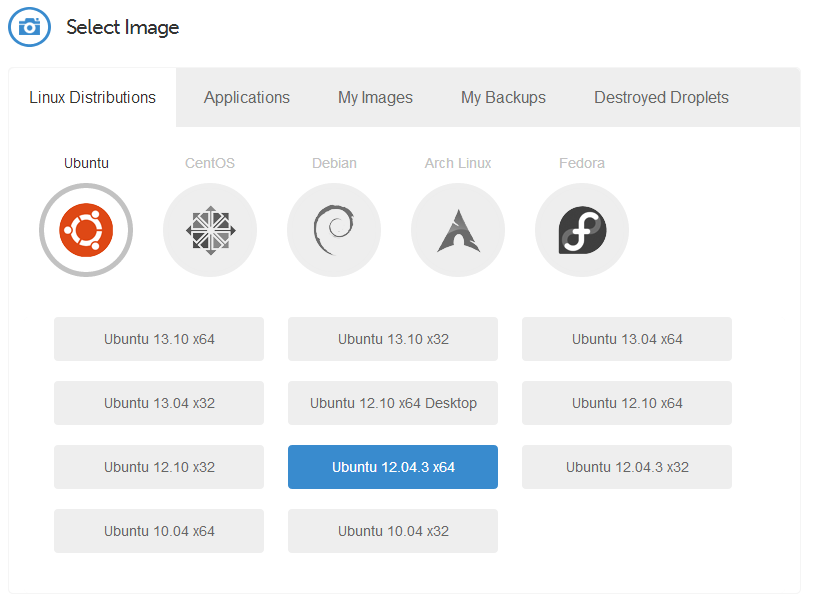Choose Ubuntu 13.10 x64 image
Image resolution: width=816 pixels, height=605 pixels.
coord(159,339)
